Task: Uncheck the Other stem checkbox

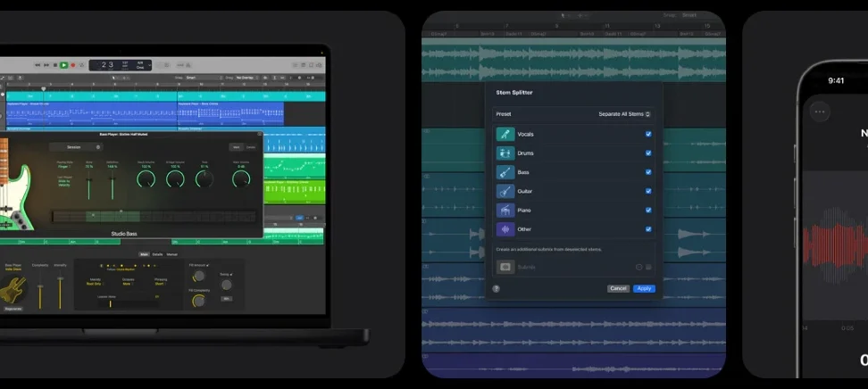Action: click(648, 229)
